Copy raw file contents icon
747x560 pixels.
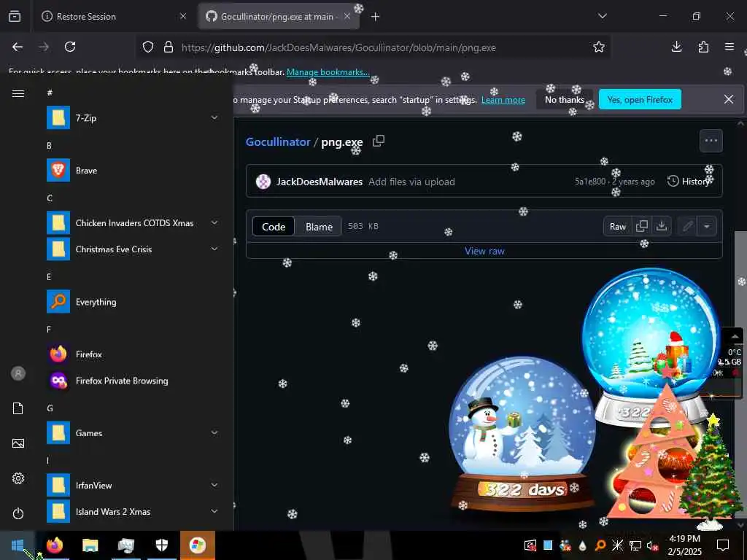click(642, 226)
